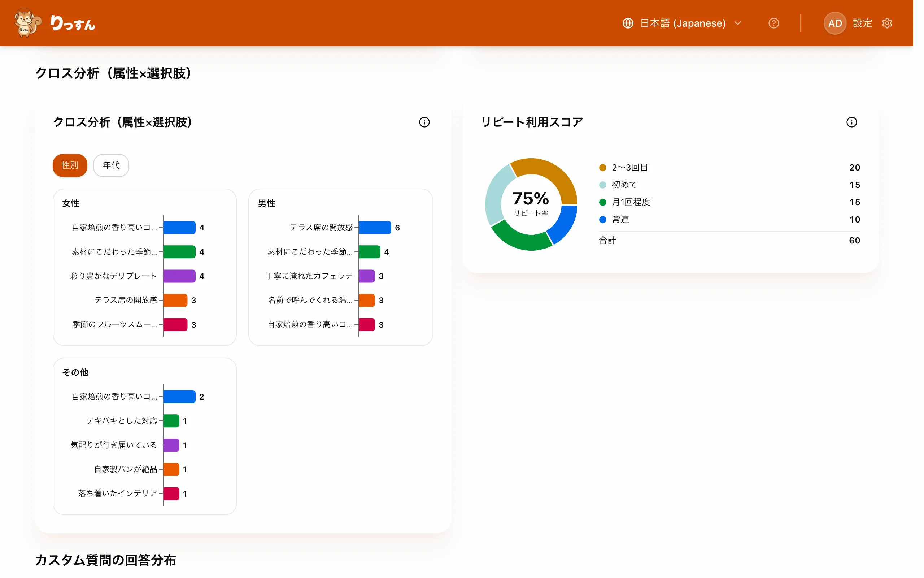The image size is (924, 578).
Task: Click the 常連 legend blue dot
Action: point(602,219)
